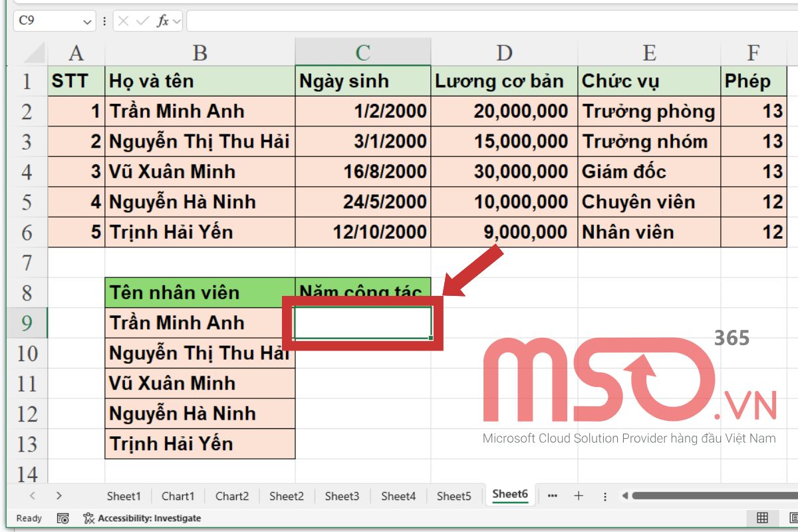Select cell "Chuyên viên"
The height and width of the screenshot is (532, 798).
[650, 202]
